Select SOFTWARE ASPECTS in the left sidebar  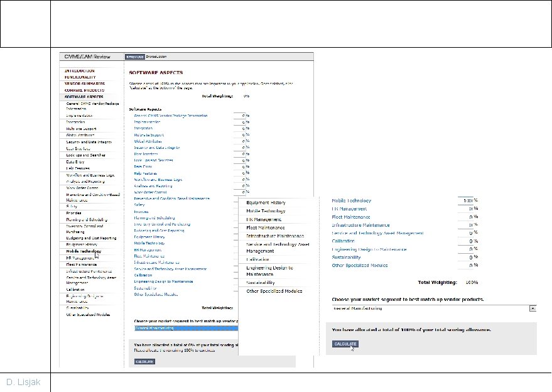click(84, 97)
